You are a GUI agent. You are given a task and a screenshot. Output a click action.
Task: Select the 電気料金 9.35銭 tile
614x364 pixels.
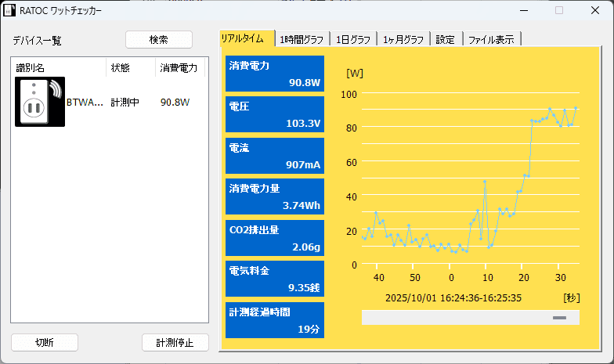pyautogui.click(x=274, y=279)
